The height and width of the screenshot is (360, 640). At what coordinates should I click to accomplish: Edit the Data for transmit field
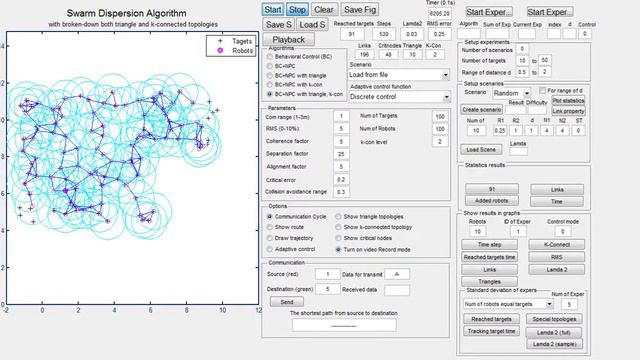pos(397,274)
